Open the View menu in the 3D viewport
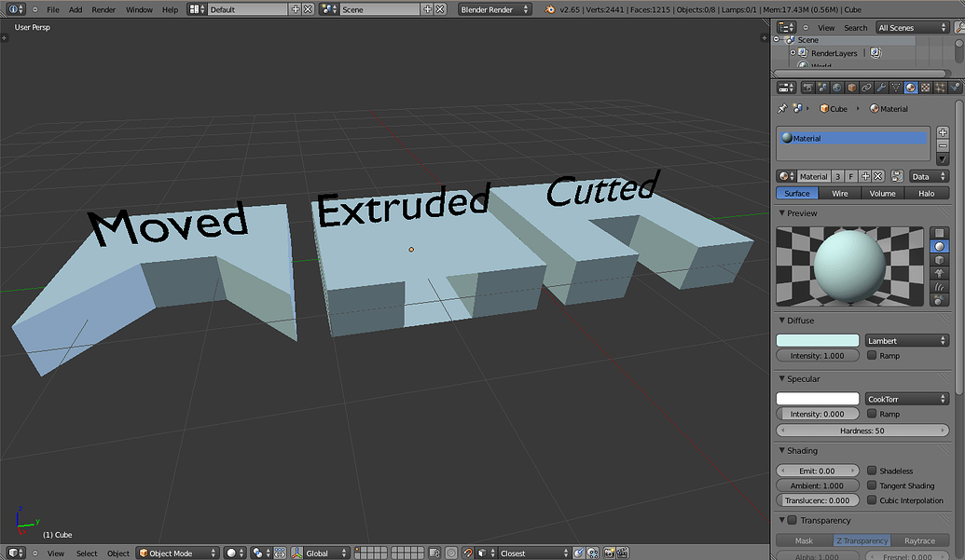Screen dimensions: 965x560 pyautogui.click(x=55, y=553)
